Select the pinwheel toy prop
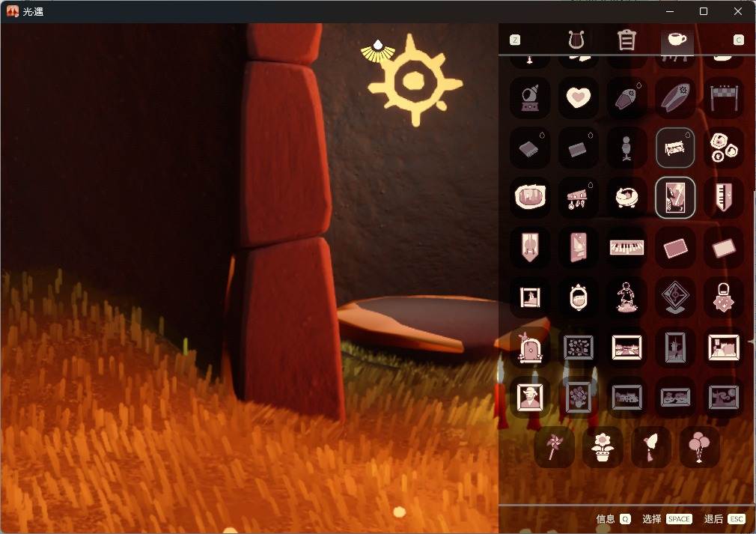This screenshot has width=756, height=534. [x=554, y=447]
